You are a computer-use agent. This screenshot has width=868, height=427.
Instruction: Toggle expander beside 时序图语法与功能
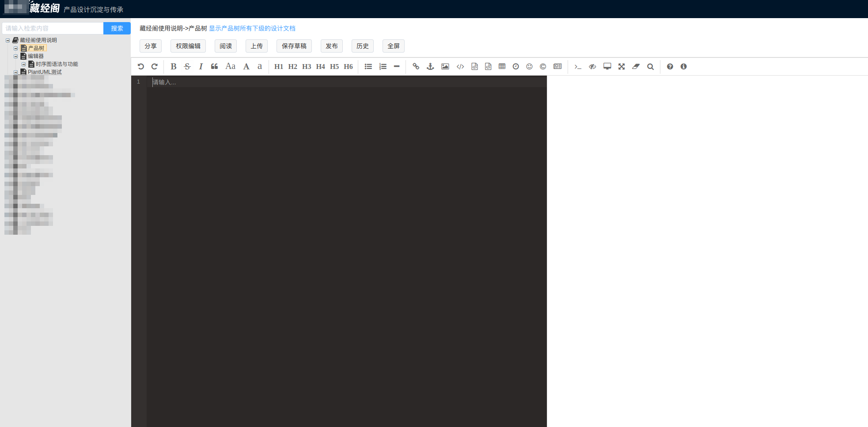point(23,64)
